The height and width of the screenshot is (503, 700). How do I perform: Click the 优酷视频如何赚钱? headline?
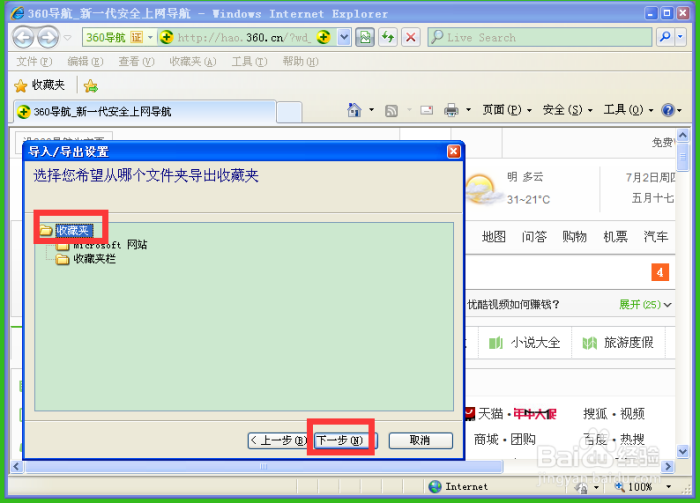coord(513,304)
